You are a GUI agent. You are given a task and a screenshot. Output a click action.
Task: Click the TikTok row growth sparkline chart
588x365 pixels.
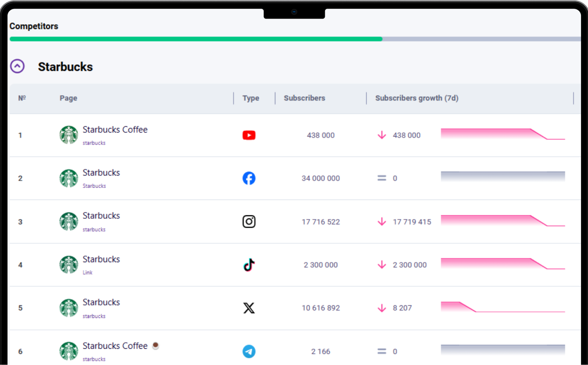(x=503, y=263)
